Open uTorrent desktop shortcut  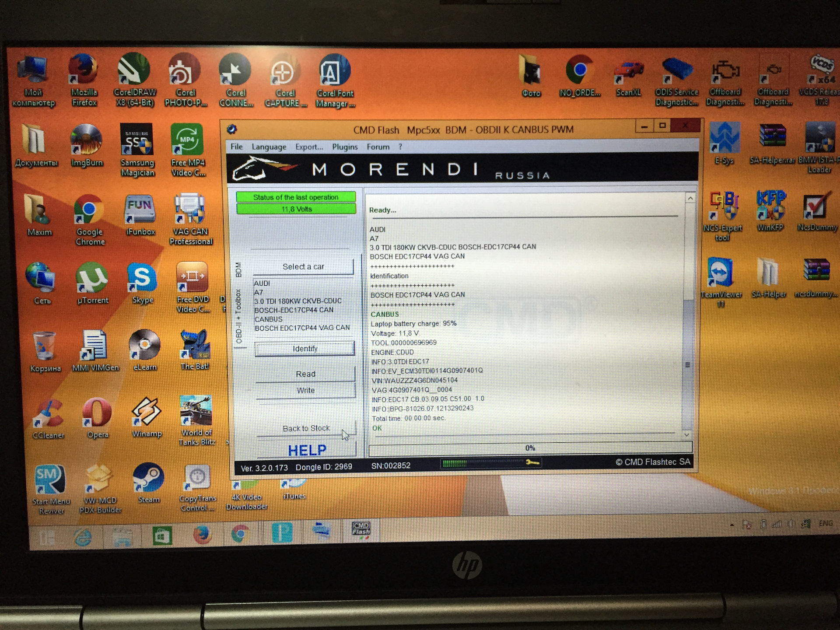[92, 283]
